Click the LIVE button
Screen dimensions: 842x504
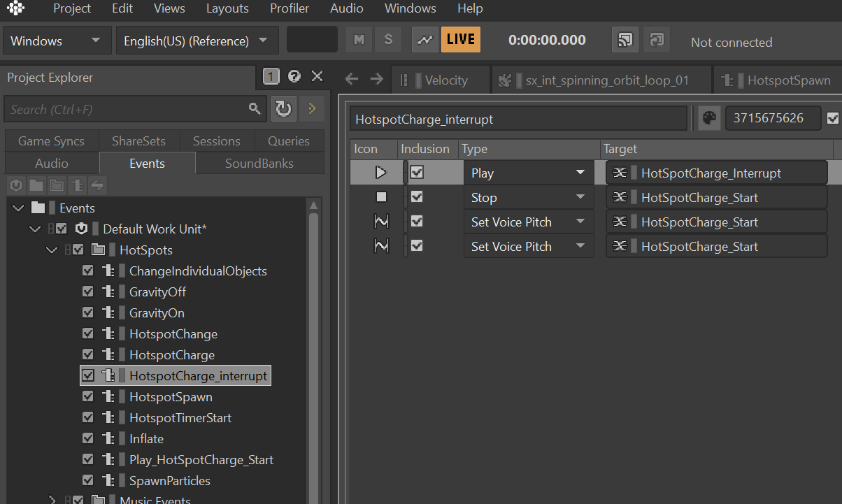pos(461,40)
